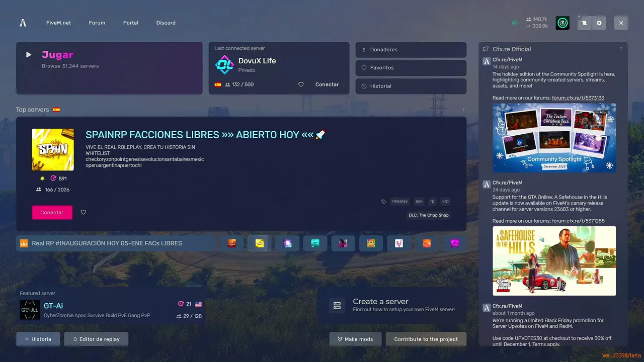644x362 pixels.
Task: Click the 132 / 500 player count
Action: (239, 84)
